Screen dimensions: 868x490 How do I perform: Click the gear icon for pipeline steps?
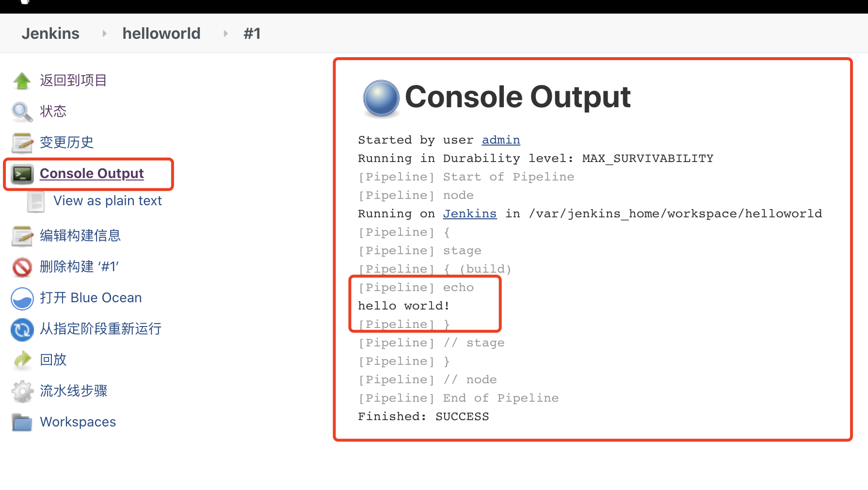click(x=22, y=392)
